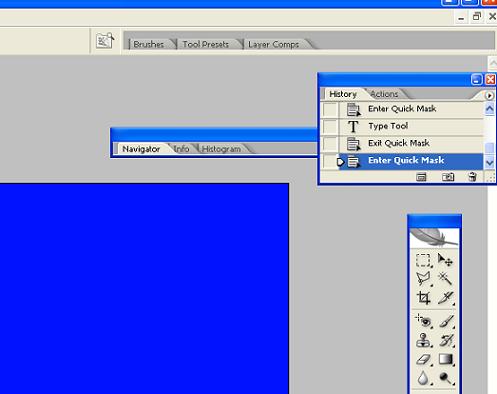Delete current state with the trash icon
The width and height of the screenshot is (497, 394).
472,177
